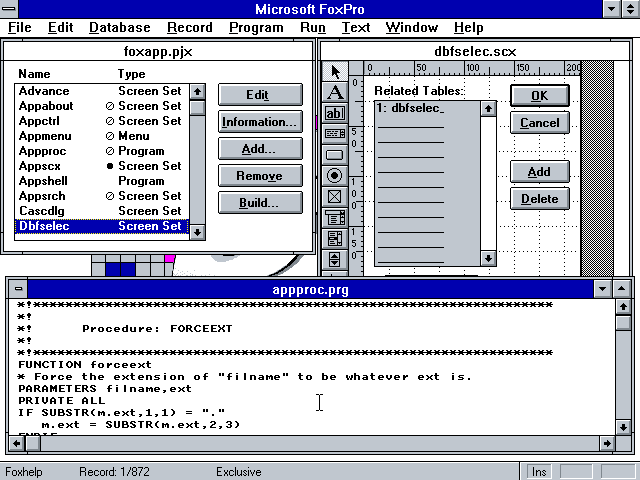640x480 pixels.
Task: Click the main-file bullet beside Appscx
Action: [109, 166]
